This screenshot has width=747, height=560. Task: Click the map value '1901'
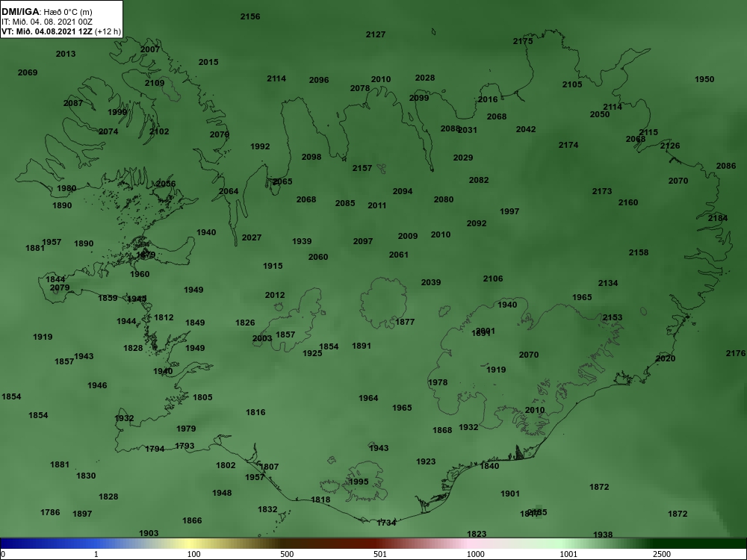[x=509, y=494]
